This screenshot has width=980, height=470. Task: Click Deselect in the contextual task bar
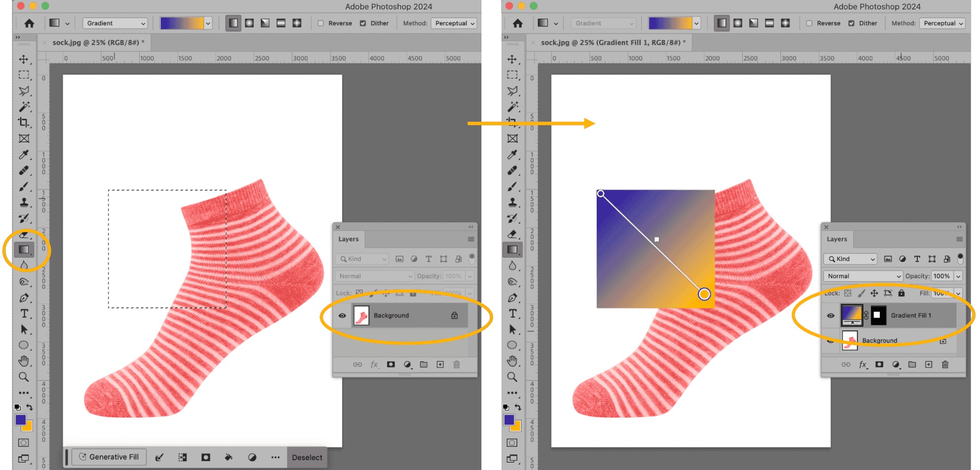pyautogui.click(x=307, y=457)
